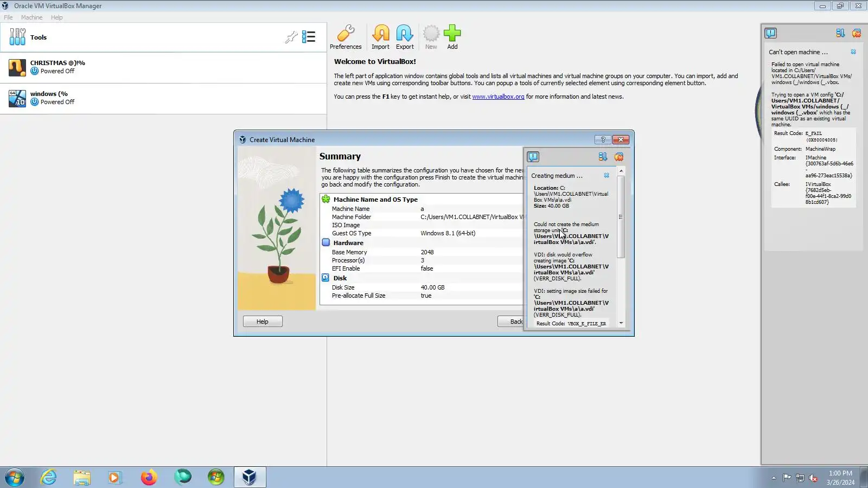868x488 pixels.
Task: Open the Help menu
Action: 57,17
